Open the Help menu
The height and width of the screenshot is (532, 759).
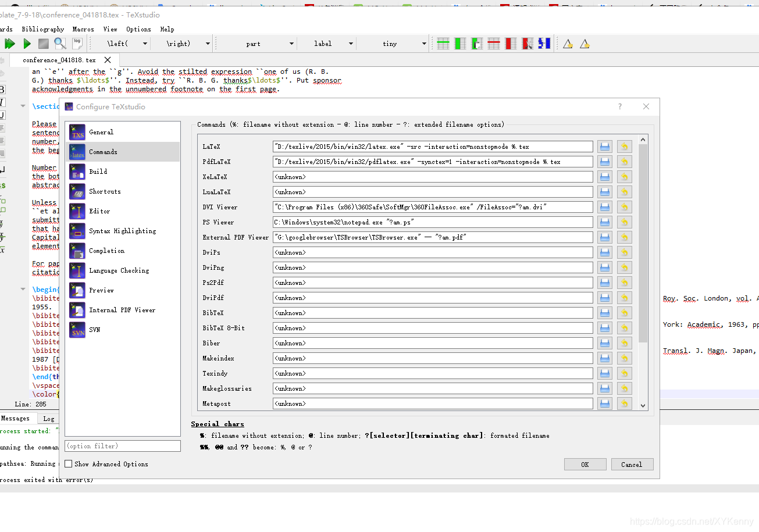168,29
